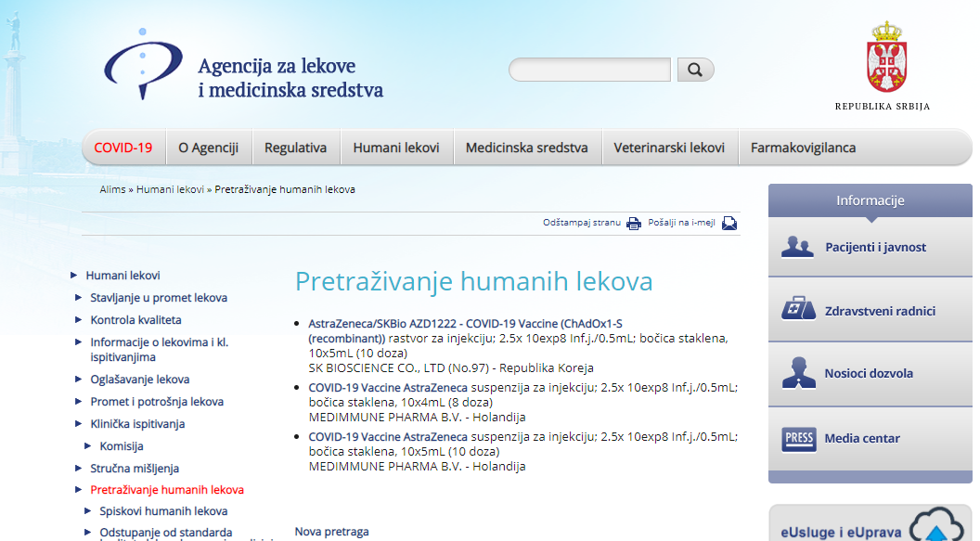Select Kontrola kvaliteta in the sidebar
The height and width of the screenshot is (541, 980).
[135, 320]
